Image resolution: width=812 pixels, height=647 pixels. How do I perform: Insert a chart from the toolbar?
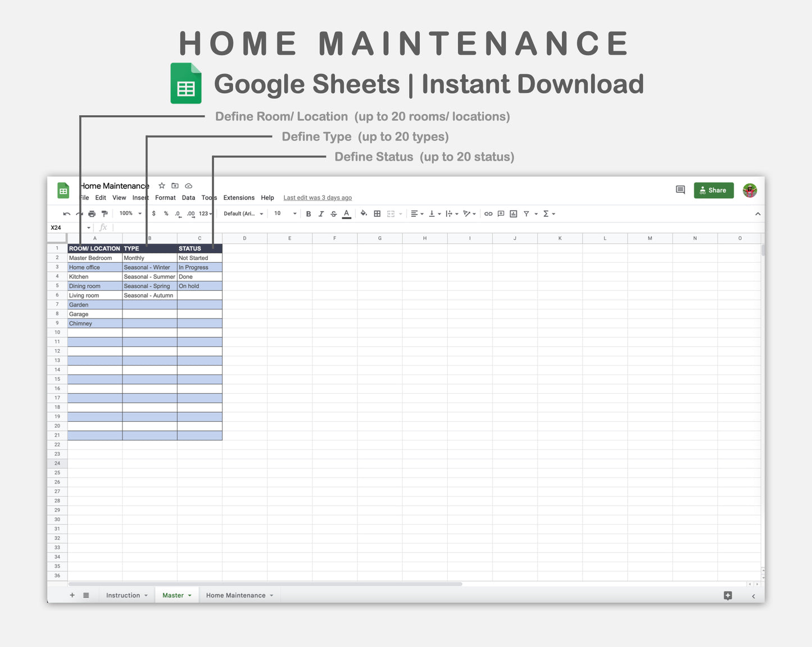tap(513, 213)
